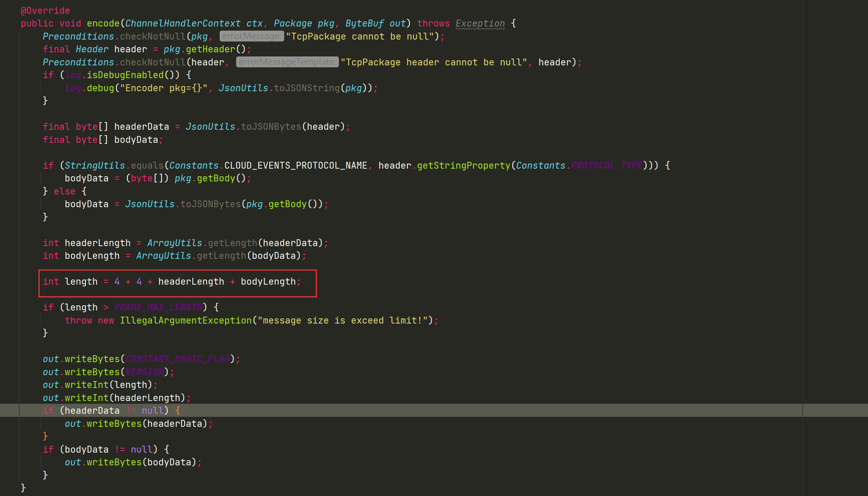Click the getStringProperty method call
The image size is (868, 496).
[x=463, y=166]
